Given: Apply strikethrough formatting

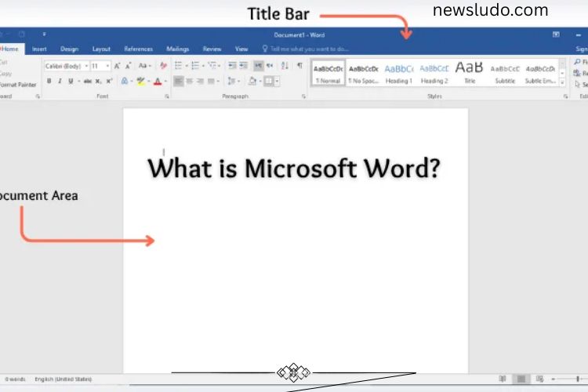Looking at the screenshot, I should (88, 81).
